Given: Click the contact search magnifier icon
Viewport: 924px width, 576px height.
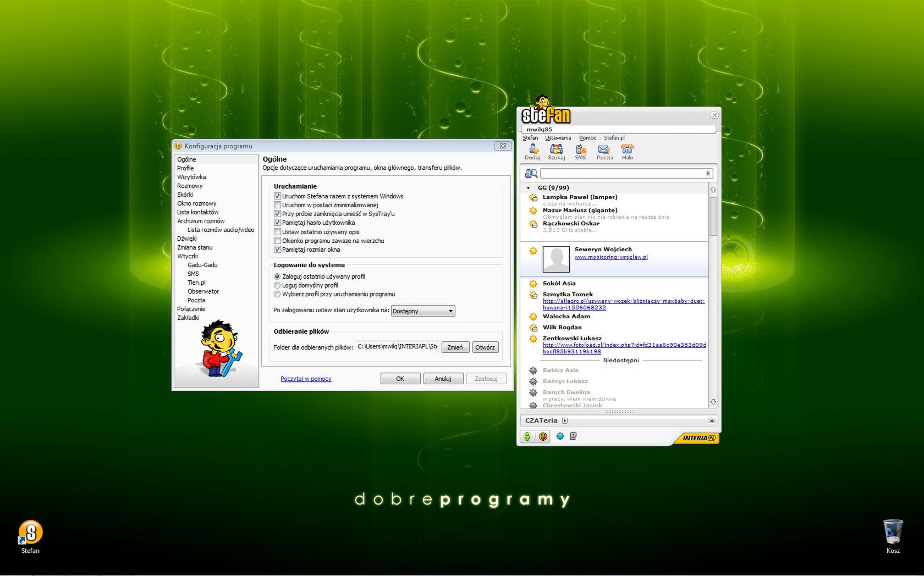Looking at the screenshot, I should [531, 174].
